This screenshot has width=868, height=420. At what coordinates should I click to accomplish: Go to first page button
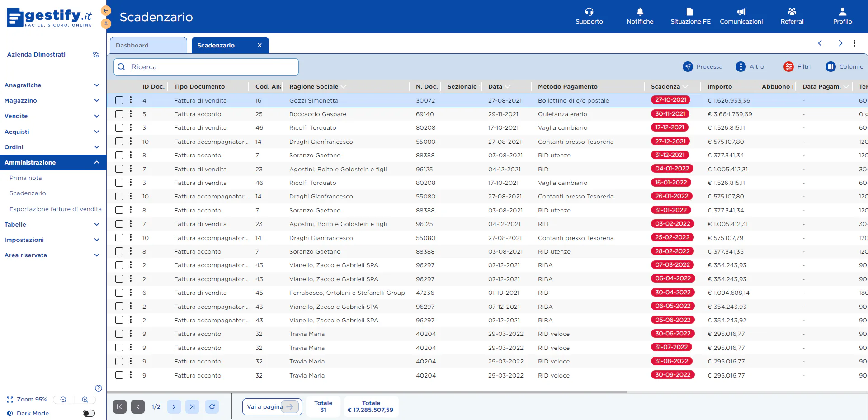(x=119, y=406)
